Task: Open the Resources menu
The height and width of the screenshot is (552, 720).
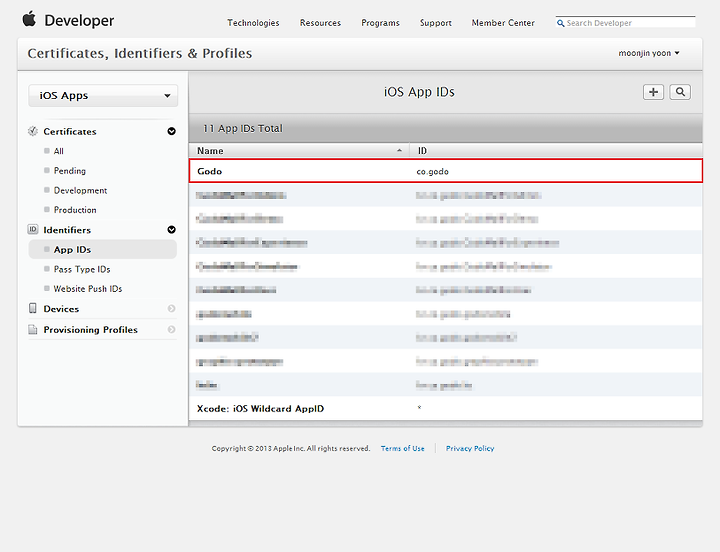Action: [320, 23]
